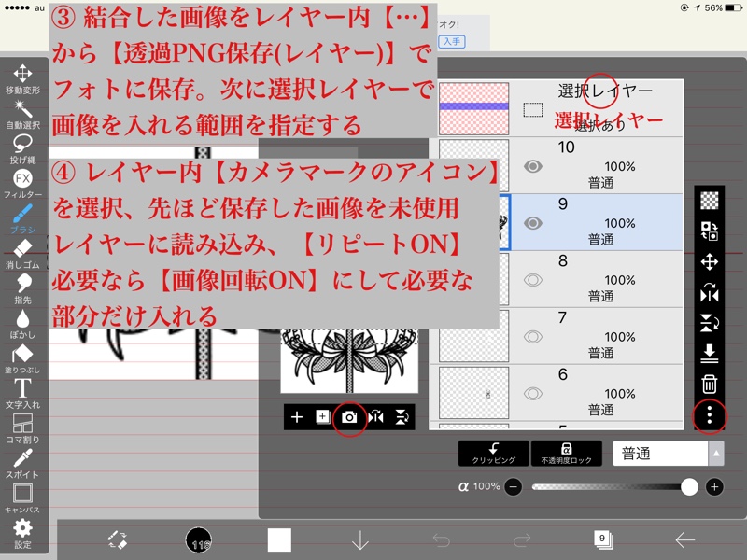The width and height of the screenshot is (747, 560).
Task: Open the three-dot layer menu
Action: point(710,415)
